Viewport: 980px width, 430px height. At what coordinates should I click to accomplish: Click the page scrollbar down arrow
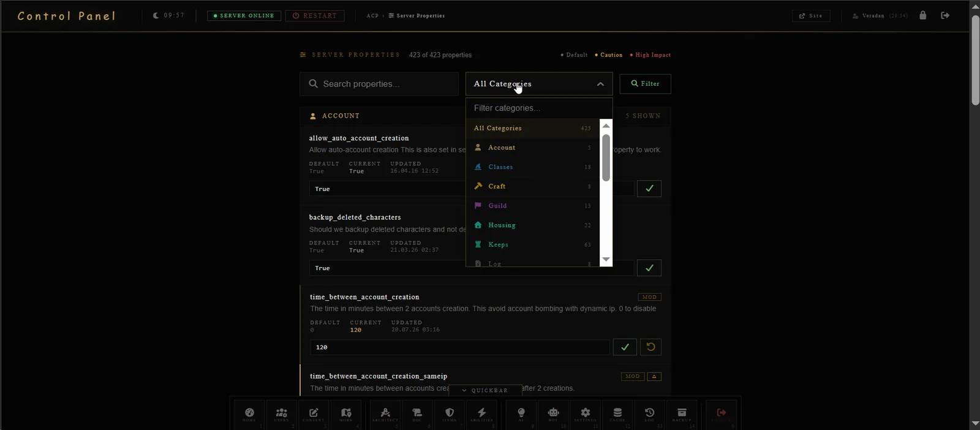(x=975, y=424)
